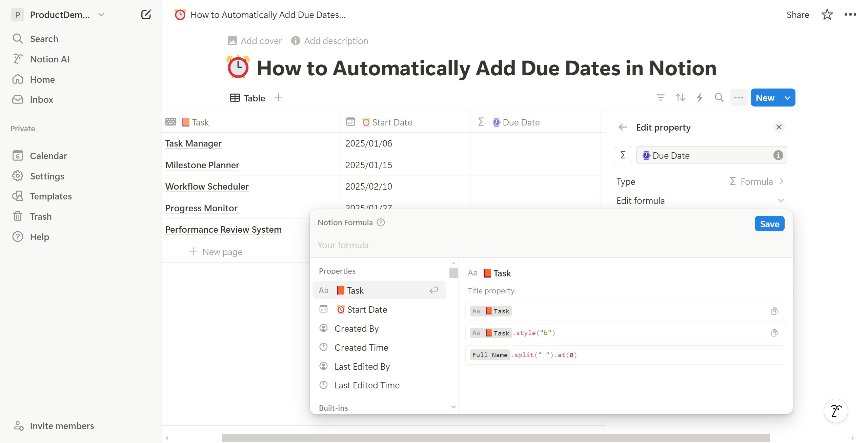
Task: Click the Share button
Action: click(798, 15)
